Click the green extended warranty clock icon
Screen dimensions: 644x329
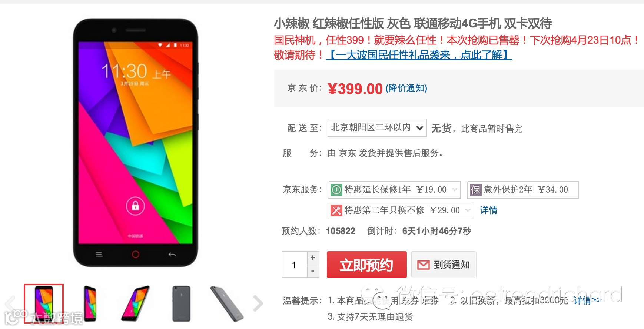click(336, 190)
